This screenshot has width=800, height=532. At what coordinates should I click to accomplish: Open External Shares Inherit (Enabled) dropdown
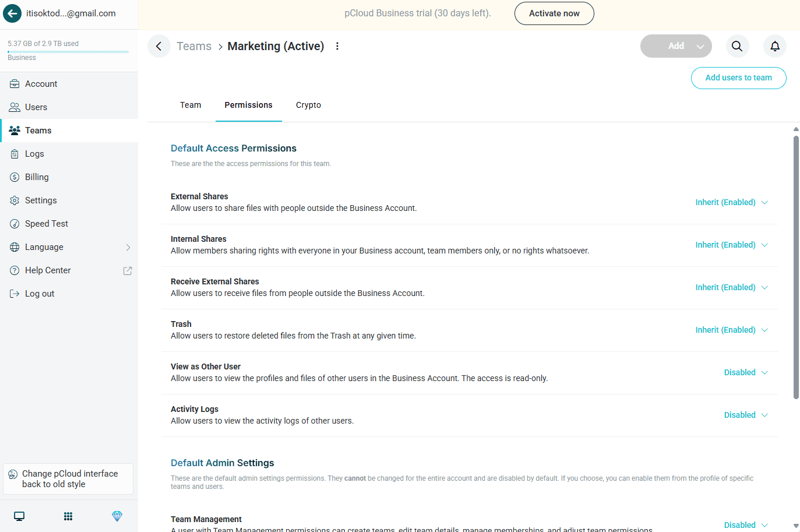[x=732, y=202]
